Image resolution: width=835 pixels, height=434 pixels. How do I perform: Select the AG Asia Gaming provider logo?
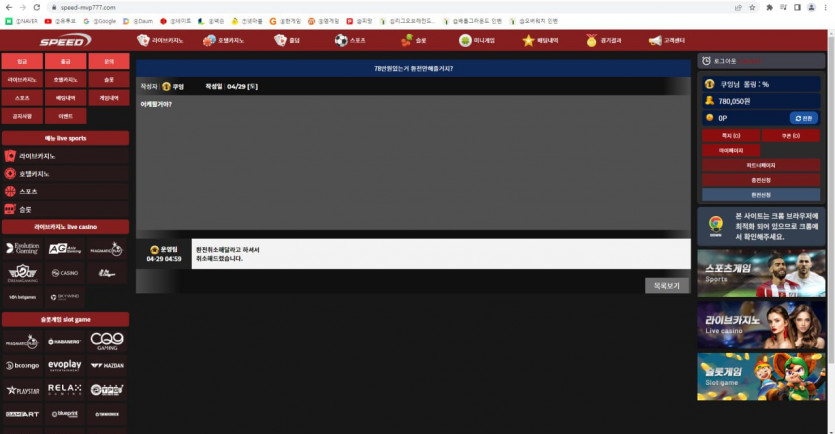(65, 249)
